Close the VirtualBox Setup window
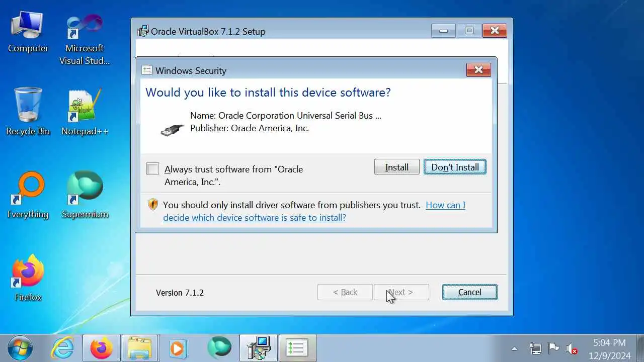 coord(495,31)
